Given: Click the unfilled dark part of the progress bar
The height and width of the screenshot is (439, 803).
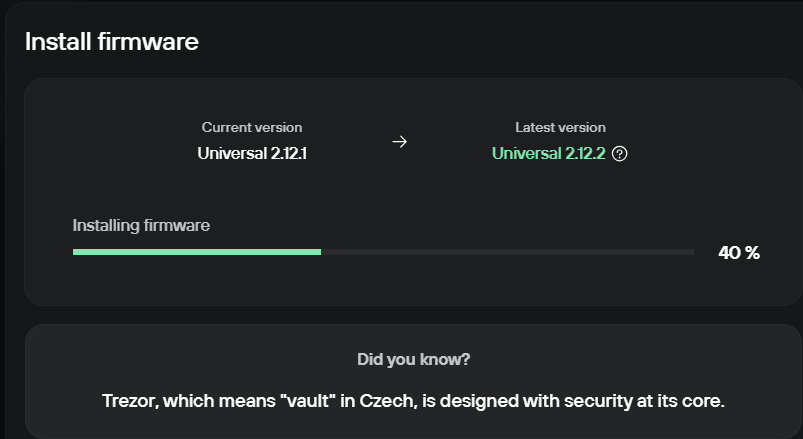Looking at the screenshot, I should coord(508,252).
